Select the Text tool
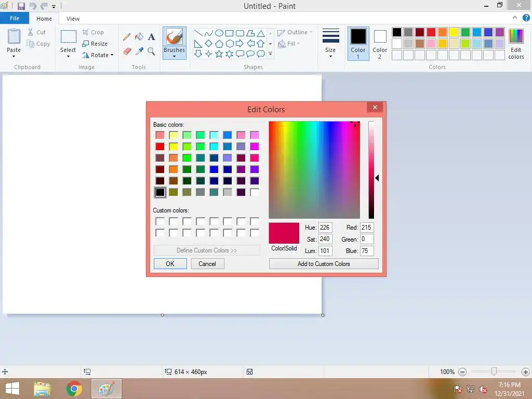Image resolution: width=532 pixels, height=399 pixels. [x=151, y=37]
